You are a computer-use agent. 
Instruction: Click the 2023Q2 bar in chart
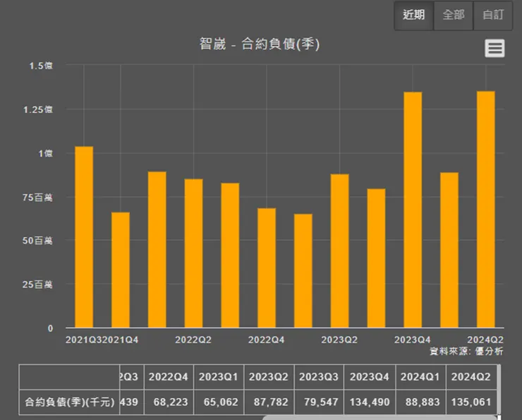[339, 251]
